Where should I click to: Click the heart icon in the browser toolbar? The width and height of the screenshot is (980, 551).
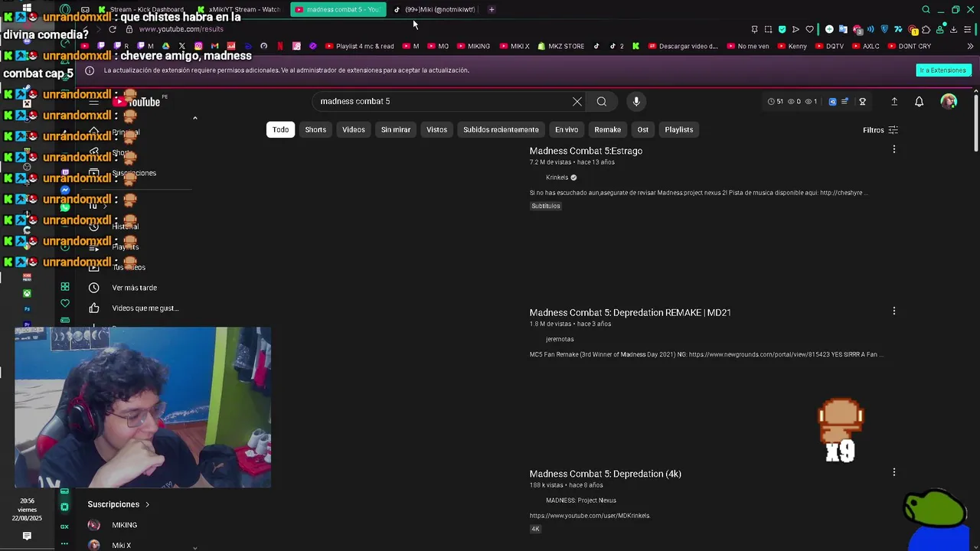coord(809,29)
